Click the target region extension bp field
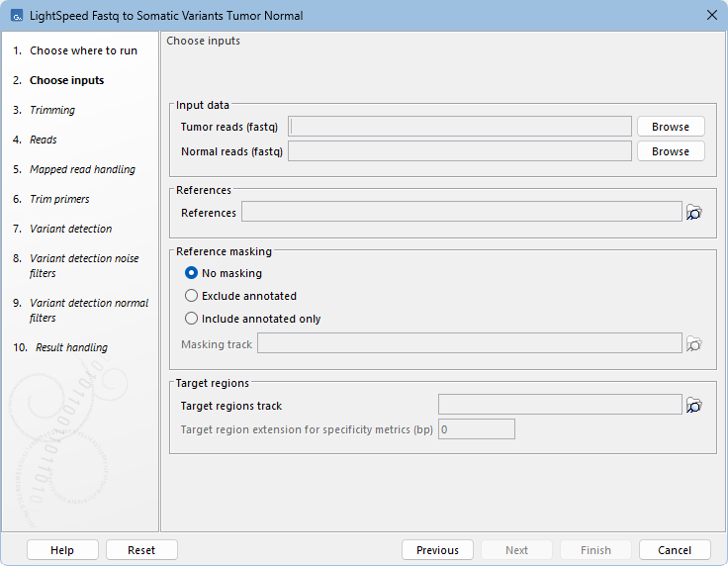 pos(477,429)
